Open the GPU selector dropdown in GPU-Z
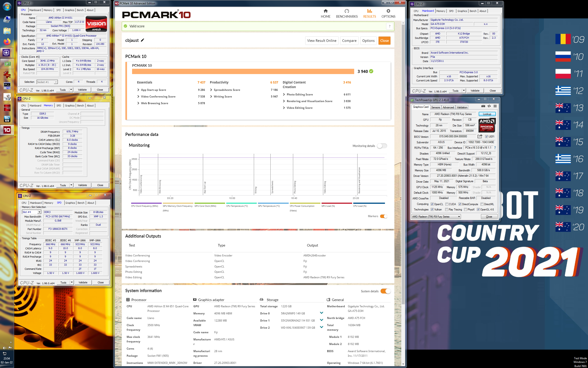588x368 pixels. [436, 217]
